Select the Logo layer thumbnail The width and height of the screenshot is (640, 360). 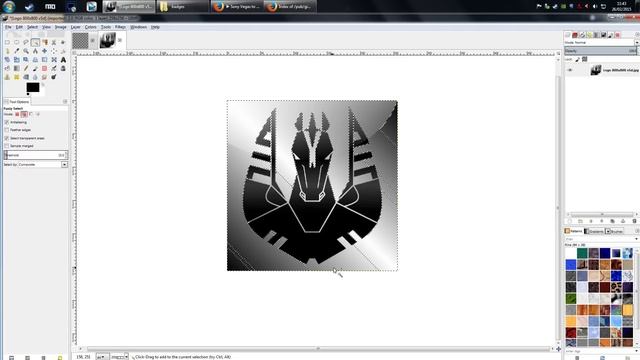596,70
